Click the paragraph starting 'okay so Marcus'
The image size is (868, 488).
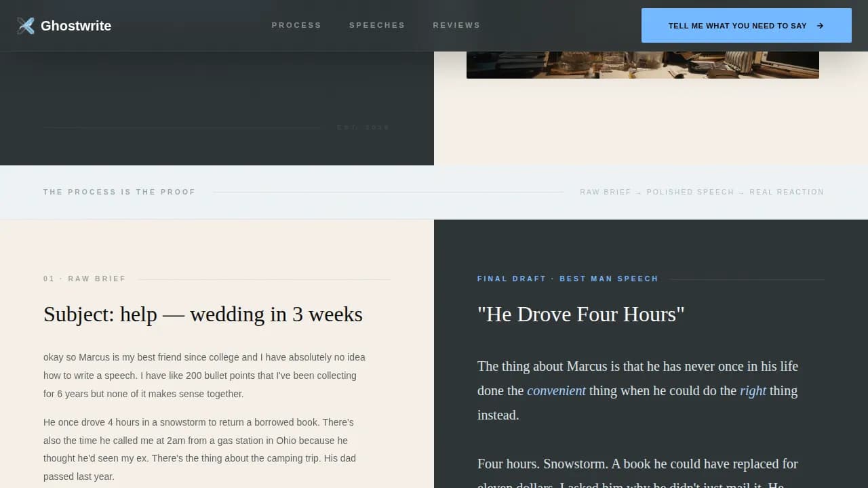pyautogui.click(x=205, y=375)
